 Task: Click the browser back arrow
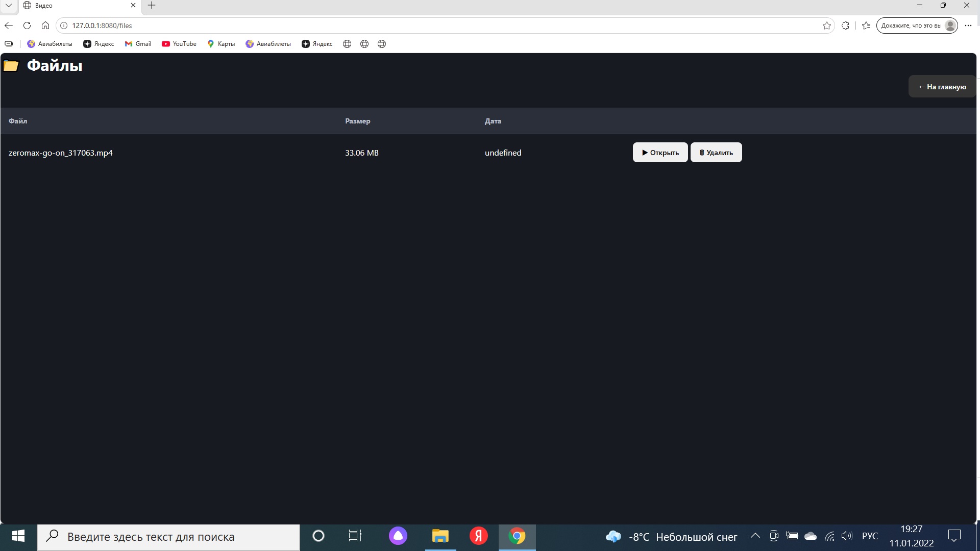(x=9, y=26)
